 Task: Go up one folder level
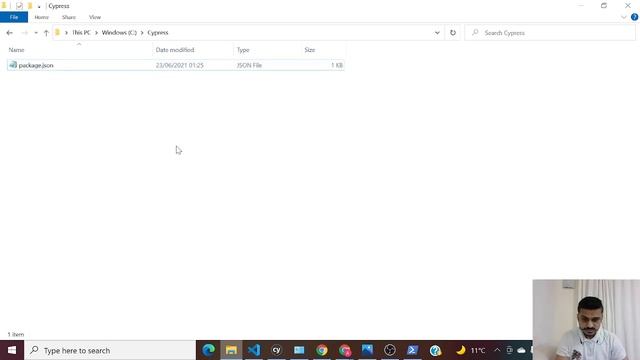tap(46, 33)
